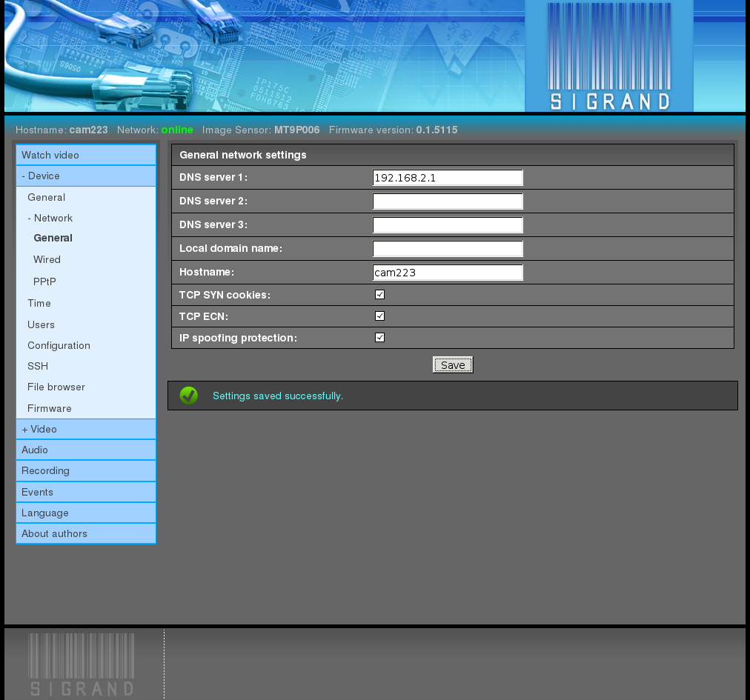Go to the PPtP settings

pos(44,281)
